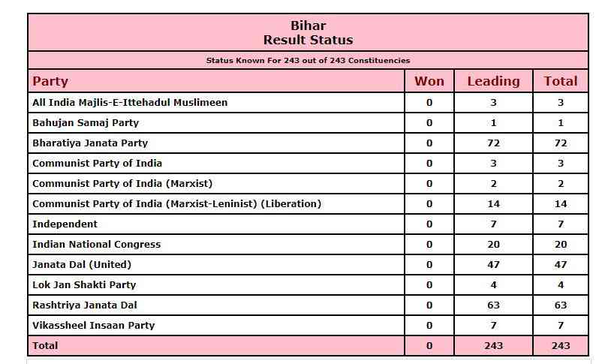Click the Party column header
The width and height of the screenshot is (599, 364).
[x=50, y=81]
